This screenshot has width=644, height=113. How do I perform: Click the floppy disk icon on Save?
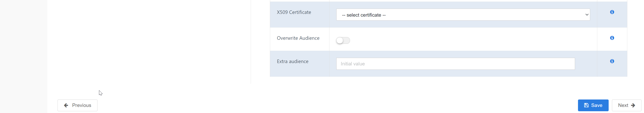(x=586, y=105)
